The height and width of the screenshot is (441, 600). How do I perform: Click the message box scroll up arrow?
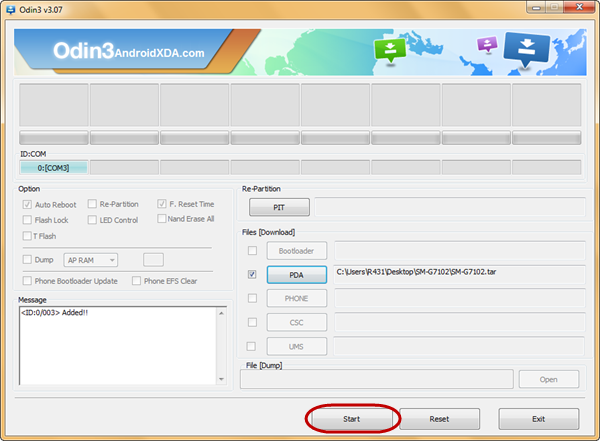pos(222,313)
